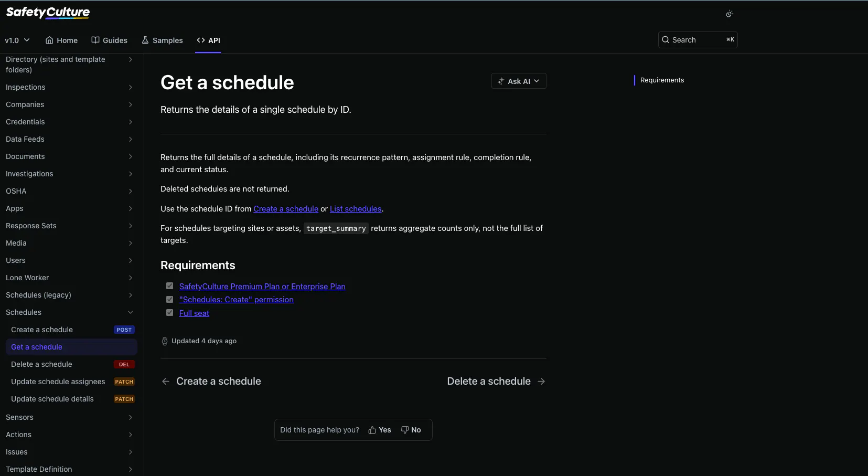Image resolution: width=868 pixels, height=476 pixels.
Task: Click the left arrow before Create a schedule
Action: [166, 382]
